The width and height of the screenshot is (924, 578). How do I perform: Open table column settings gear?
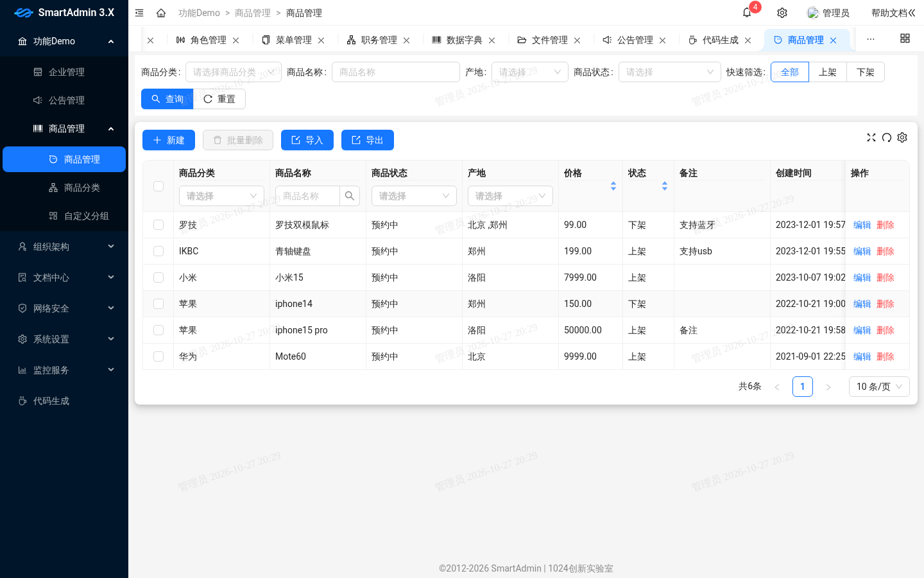[x=902, y=137]
